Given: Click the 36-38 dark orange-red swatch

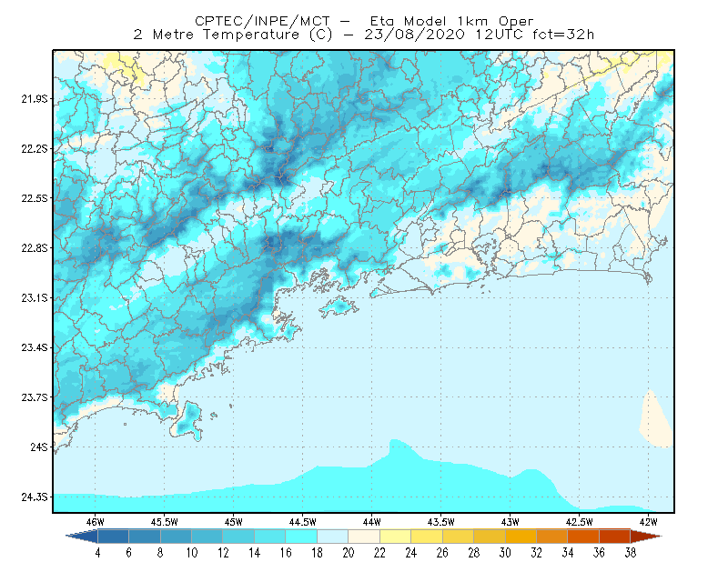Looking at the screenshot, I should click(615, 537).
